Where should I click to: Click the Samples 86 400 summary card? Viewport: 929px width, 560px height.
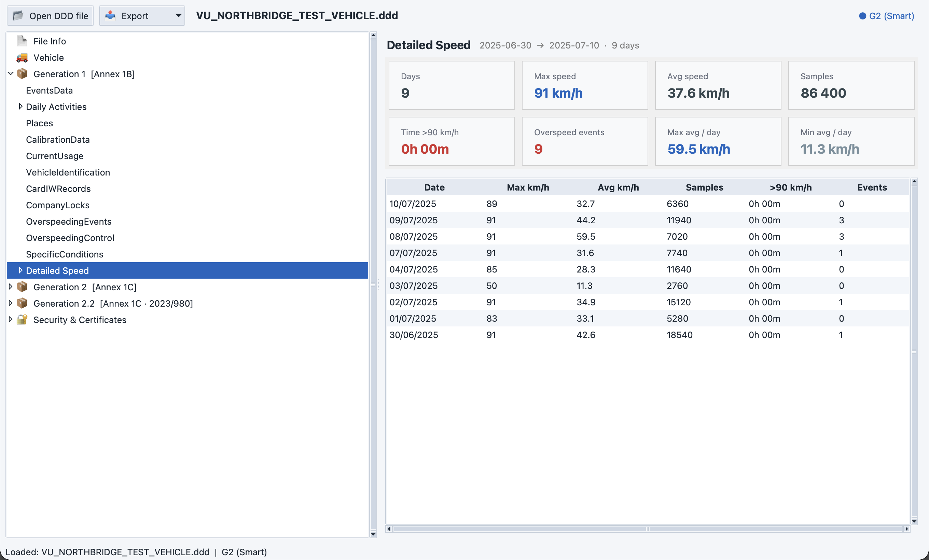coord(851,86)
